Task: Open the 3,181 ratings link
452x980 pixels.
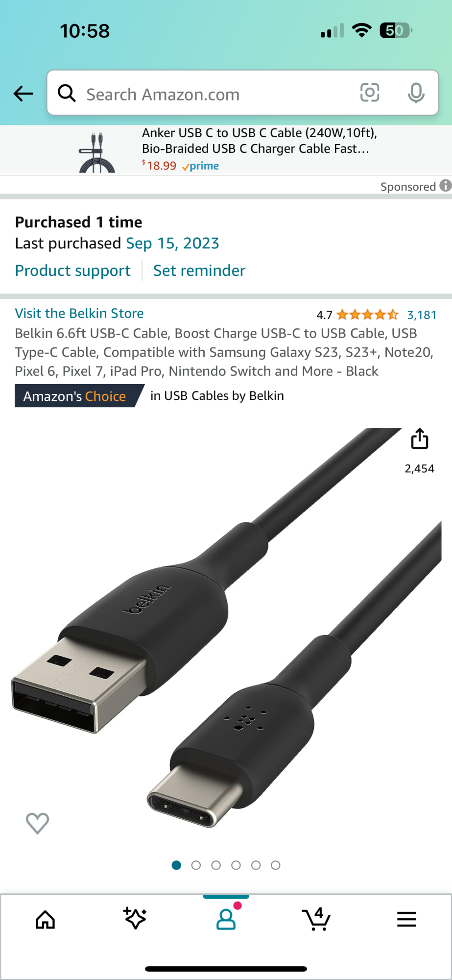Action: (422, 315)
